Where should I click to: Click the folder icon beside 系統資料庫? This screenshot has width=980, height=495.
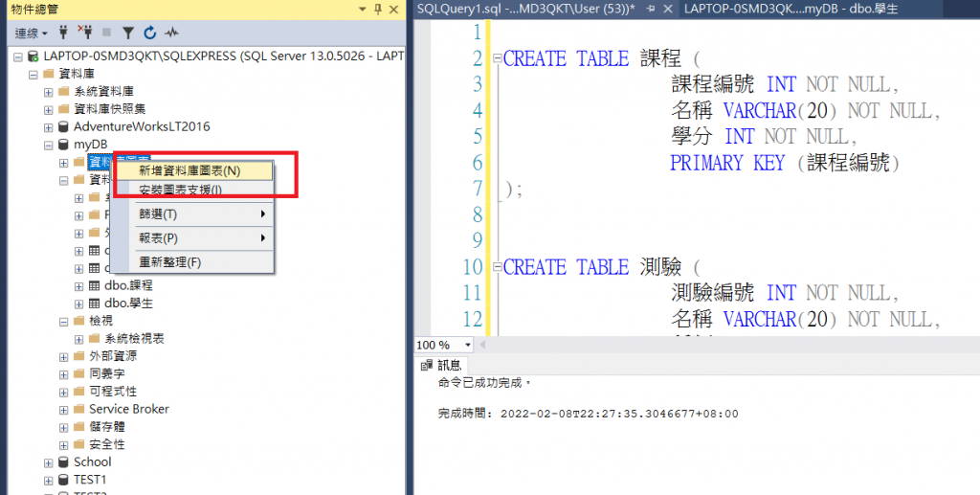(64, 91)
